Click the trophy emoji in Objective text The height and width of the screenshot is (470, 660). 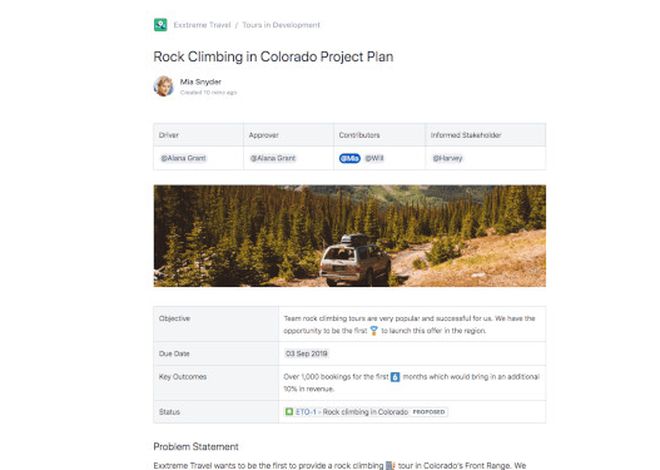pyautogui.click(x=374, y=331)
